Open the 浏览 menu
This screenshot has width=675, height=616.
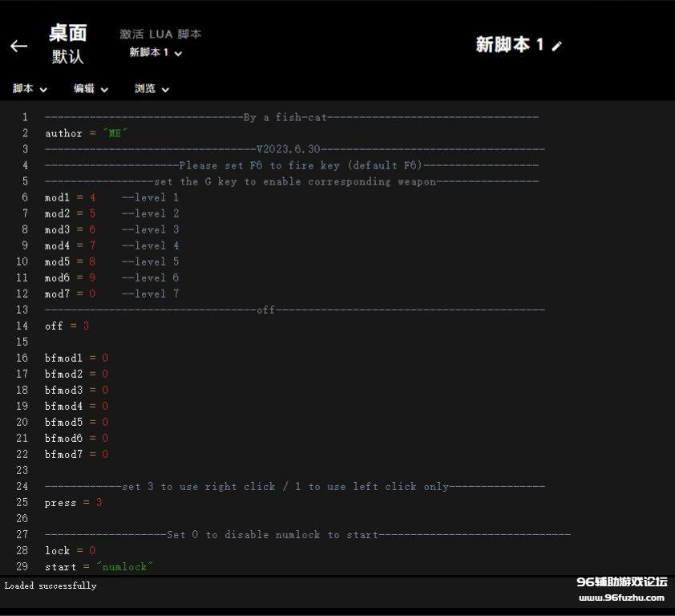click(x=152, y=89)
